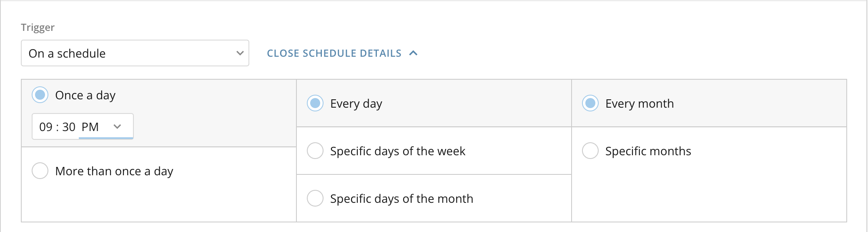Click the Close Schedule Details link
The width and height of the screenshot is (868, 232).
coord(334,53)
